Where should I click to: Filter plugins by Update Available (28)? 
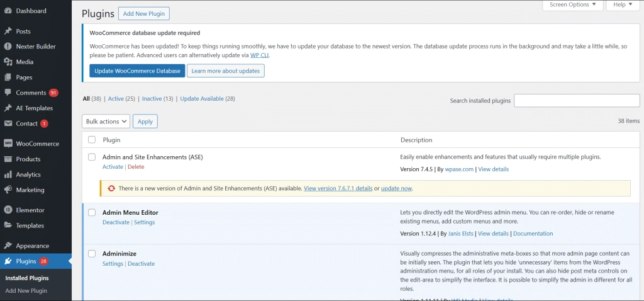coord(208,99)
